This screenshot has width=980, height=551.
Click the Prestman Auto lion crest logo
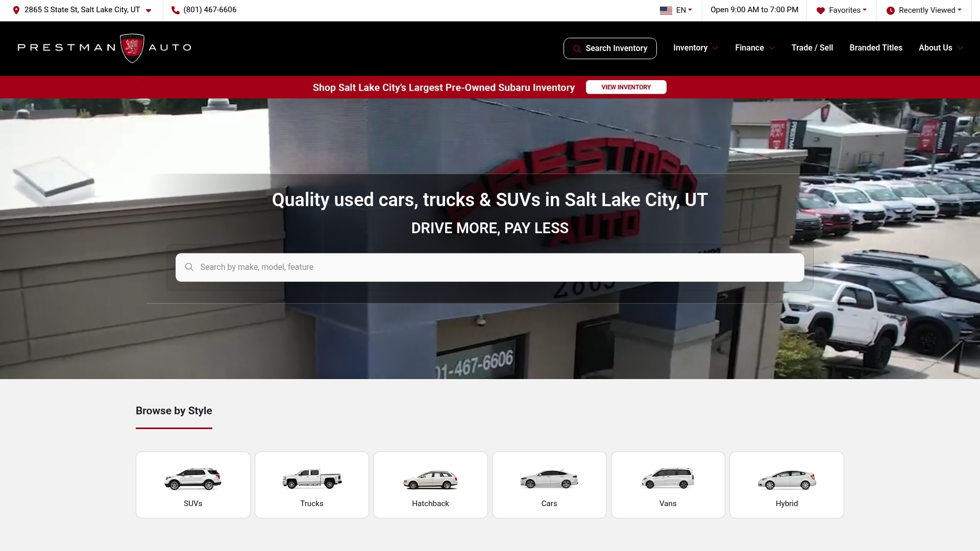[x=132, y=48]
